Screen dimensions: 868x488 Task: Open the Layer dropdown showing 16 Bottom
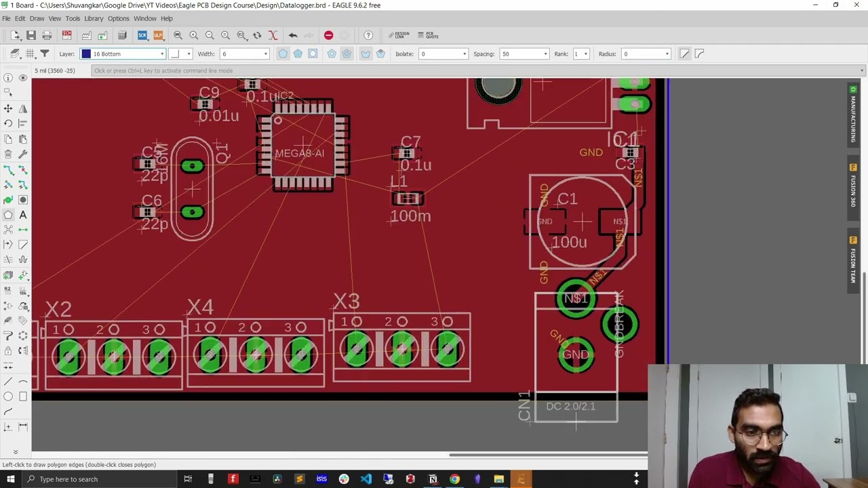click(x=123, y=54)
